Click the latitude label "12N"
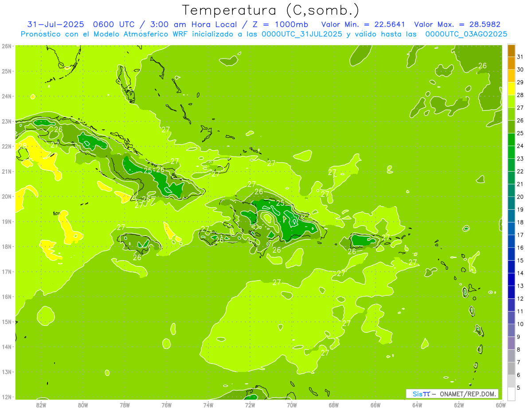Image resolution: width=532 pixels, height=411 pixels. point(7,397)
